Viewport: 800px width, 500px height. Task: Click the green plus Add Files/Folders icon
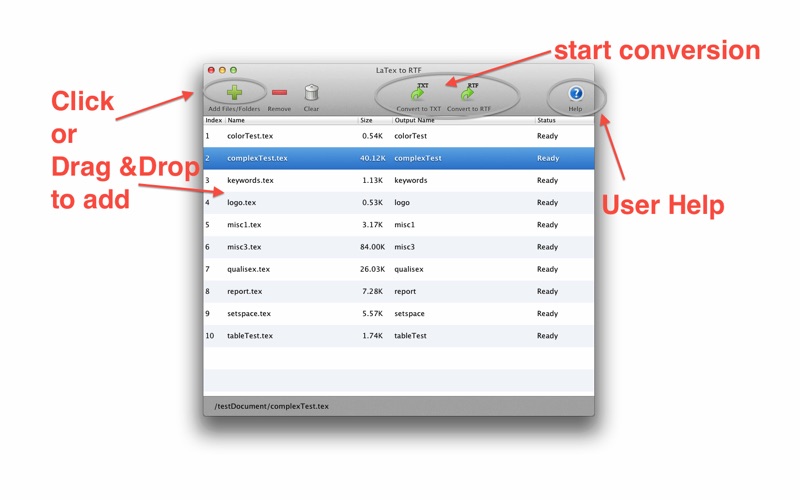click(x=234, y=92)
